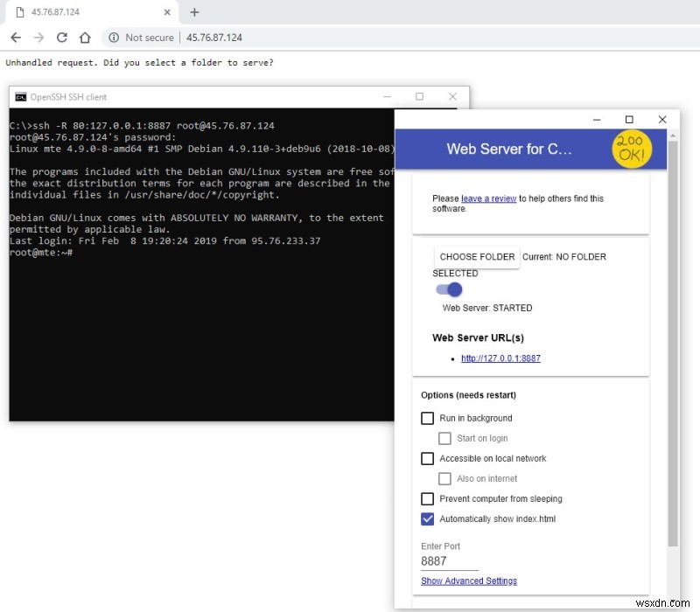Enable Run in background
This screenshot has height=612, width=700.
click(x=428, y=418)
